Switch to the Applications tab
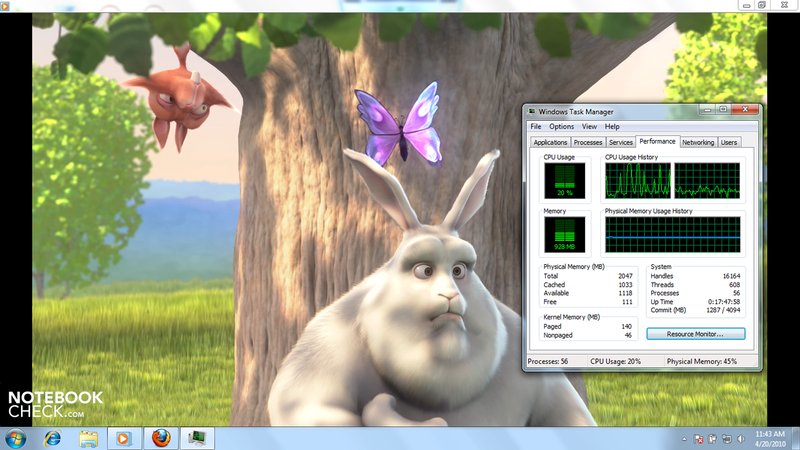Viewport: 800px width, 450px height. tap(550, 142)
